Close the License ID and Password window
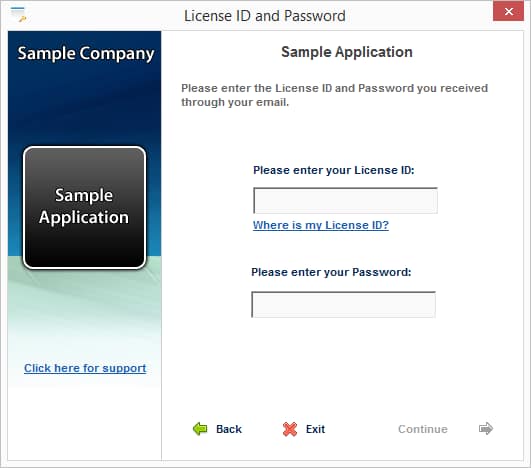 click(x=508, y=12)
